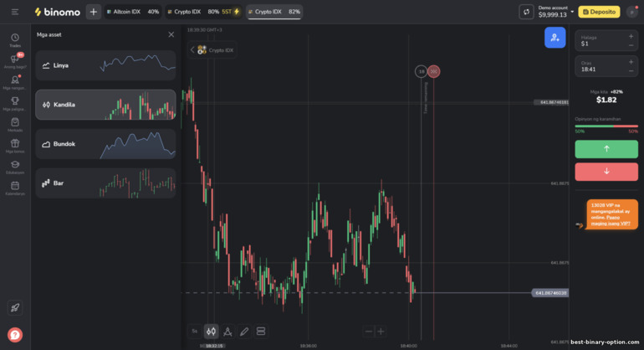Image resolution: width=644 pixels, height=350 pixels.
Task: Zoom in chart with plus button
Action: coord(381,331)
